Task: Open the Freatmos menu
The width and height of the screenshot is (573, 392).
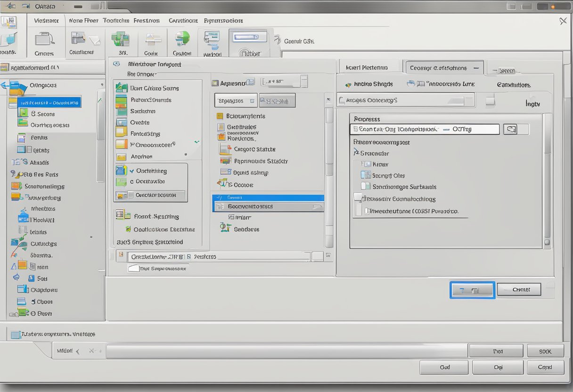Action: pos(146,21)
